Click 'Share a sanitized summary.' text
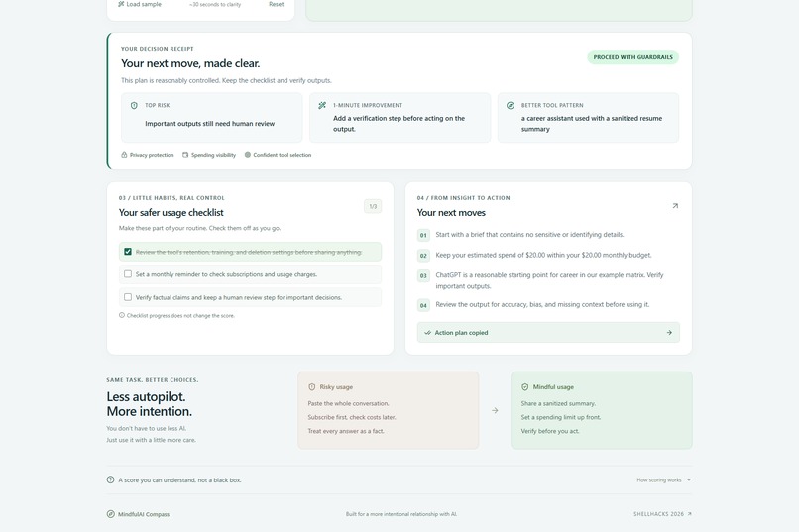 pyautogui.click(x=558, y=404)
